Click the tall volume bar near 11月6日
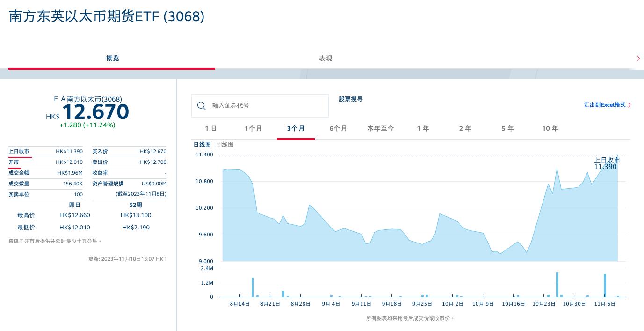The height and width of the screenshot is (331, 644). (x=605, y=285)
